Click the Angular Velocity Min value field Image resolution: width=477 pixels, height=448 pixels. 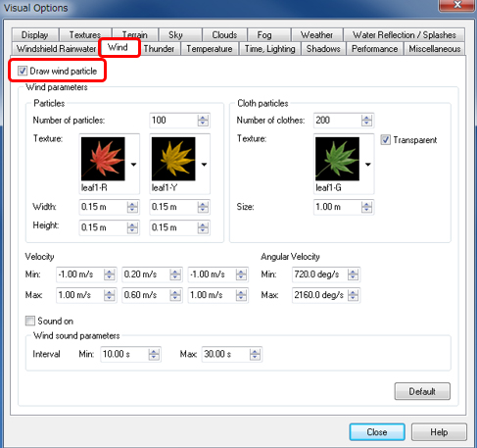point(320,274)
